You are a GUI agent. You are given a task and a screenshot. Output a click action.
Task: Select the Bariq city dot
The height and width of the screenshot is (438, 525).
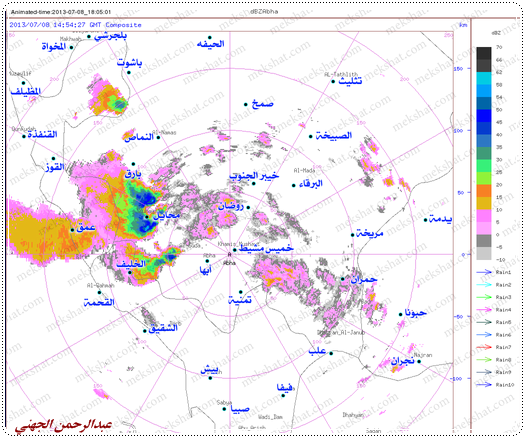coord(133,164)
